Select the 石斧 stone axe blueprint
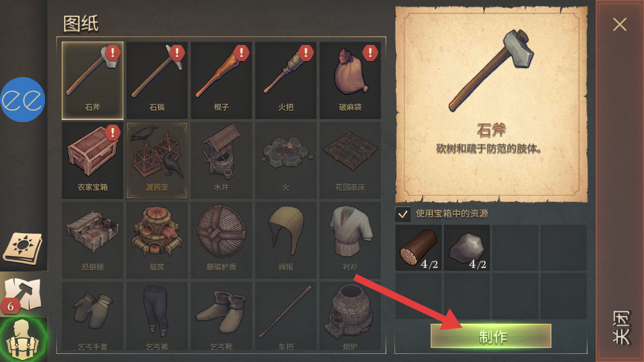Screen dimensions: 644x362 click(93, 80)
